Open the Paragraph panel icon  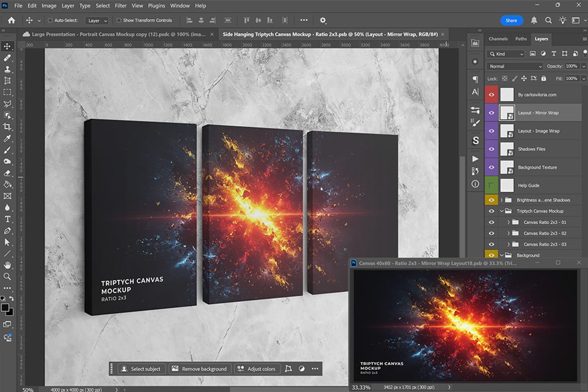(x=475, y=79)
